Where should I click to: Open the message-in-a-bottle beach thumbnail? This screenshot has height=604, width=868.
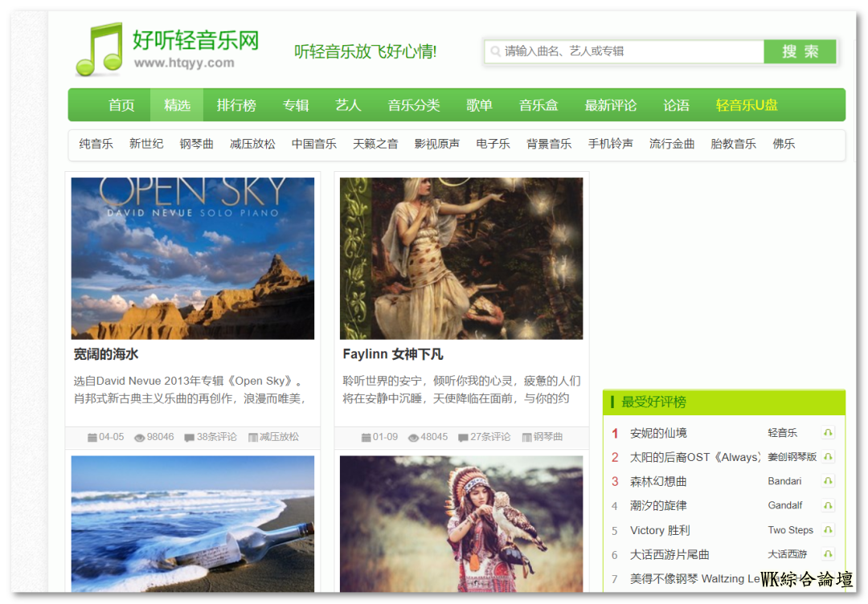pyautogui.click(x=193, y=524)
